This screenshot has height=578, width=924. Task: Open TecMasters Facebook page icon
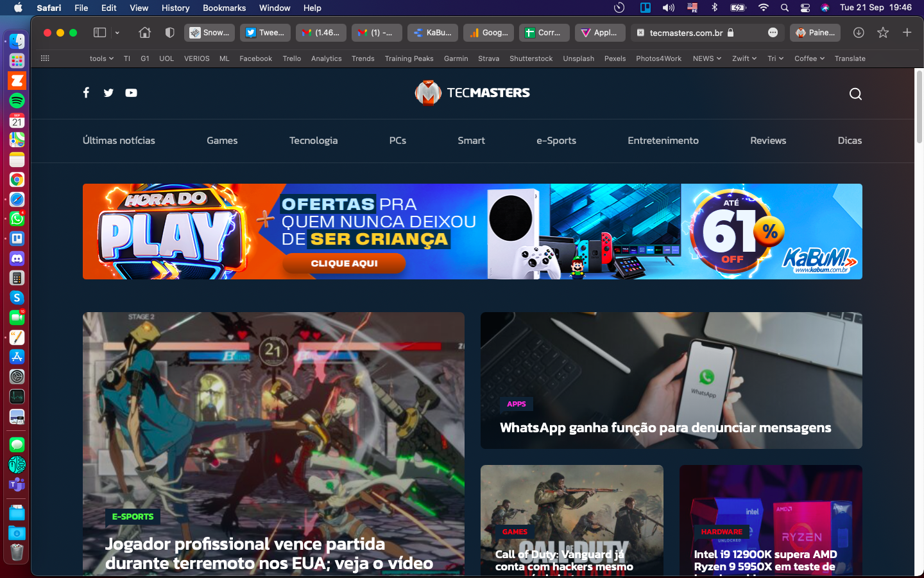point(86,92)
